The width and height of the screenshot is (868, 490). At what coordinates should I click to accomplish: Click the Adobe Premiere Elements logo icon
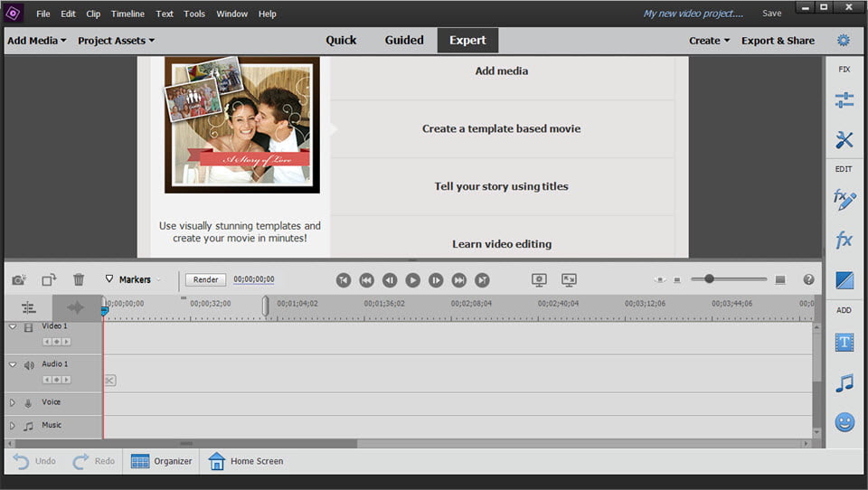(14, 14)
